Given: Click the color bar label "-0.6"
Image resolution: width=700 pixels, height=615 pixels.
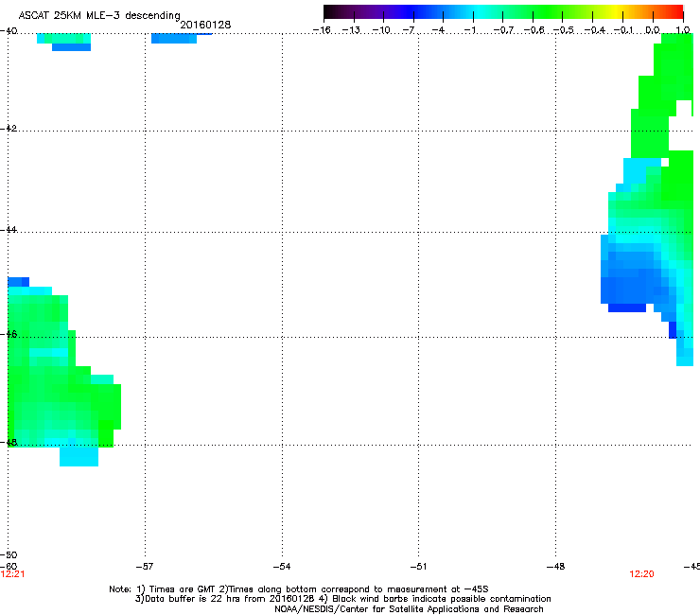Looking at the screenshot, I should point(534,30).
